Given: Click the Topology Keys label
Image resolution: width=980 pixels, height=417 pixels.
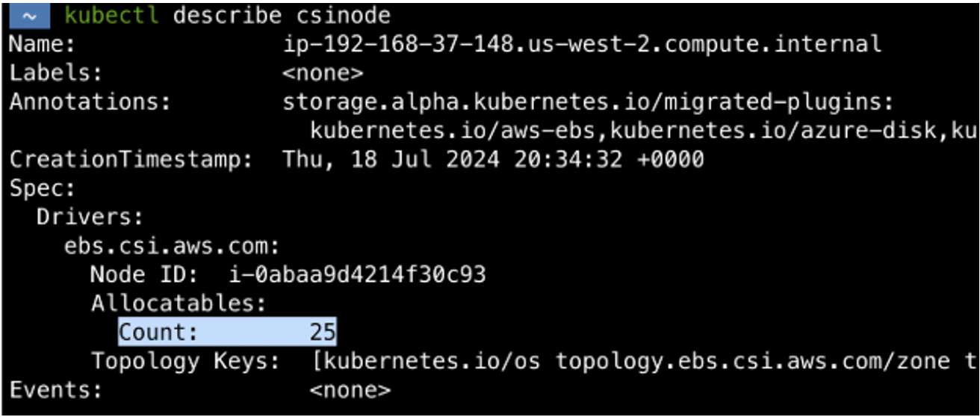Looking at the screenshot, I should pos(185,362).
